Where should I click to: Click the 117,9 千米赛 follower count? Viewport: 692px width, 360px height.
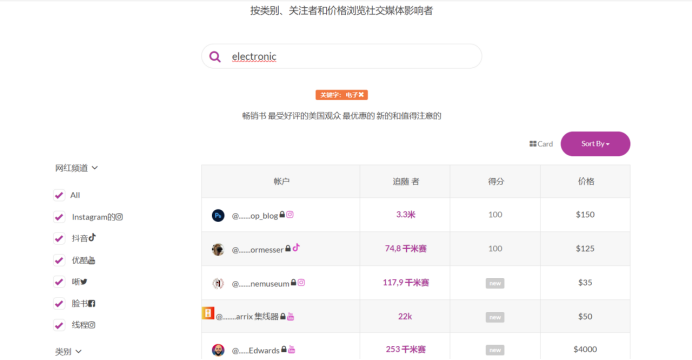tap(406, 282)
